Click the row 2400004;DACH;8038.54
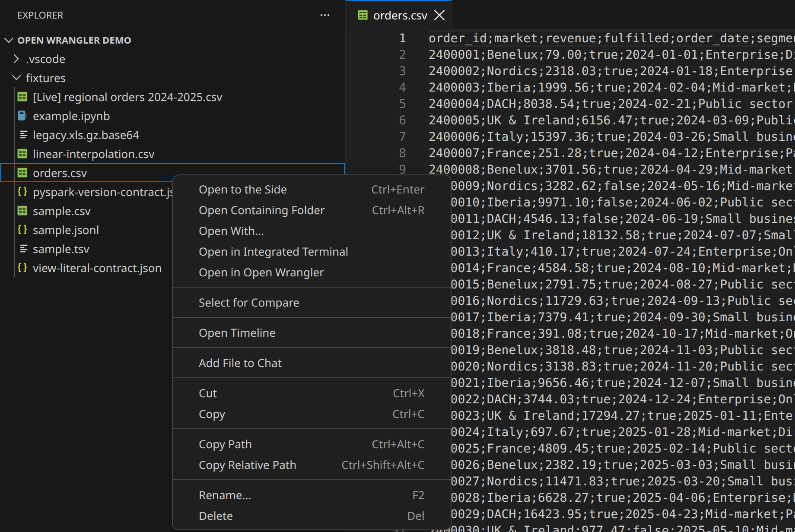Viewport: 795px width, 532px height. 611,104
